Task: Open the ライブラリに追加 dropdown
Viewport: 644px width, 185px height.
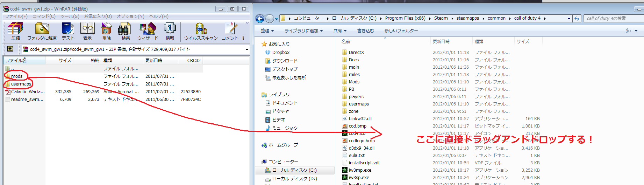Action: 303,31
